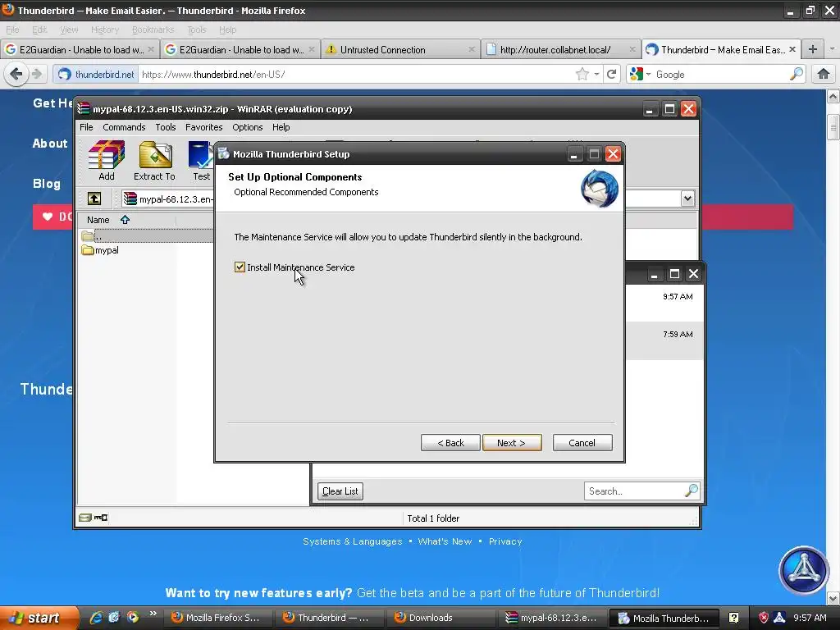Open Systems & Languages link
Viewport: 840px width, 630px height.
(x=353, y=541)
